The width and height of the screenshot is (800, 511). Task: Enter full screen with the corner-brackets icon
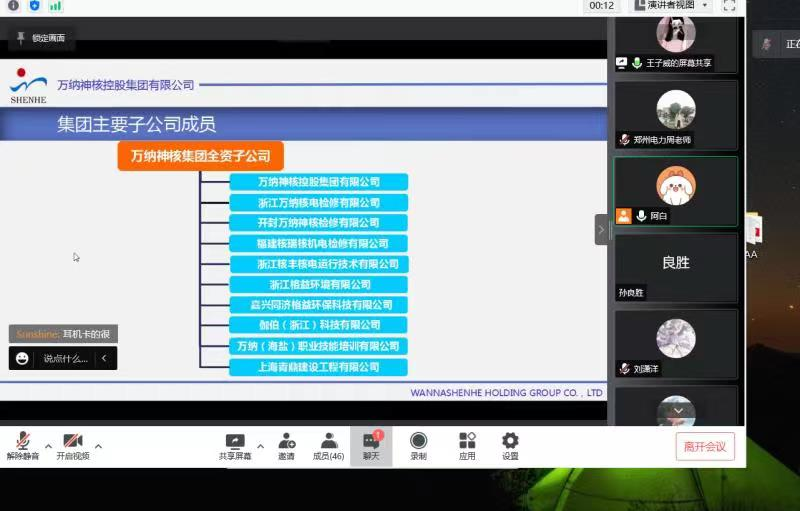(729, 6)
